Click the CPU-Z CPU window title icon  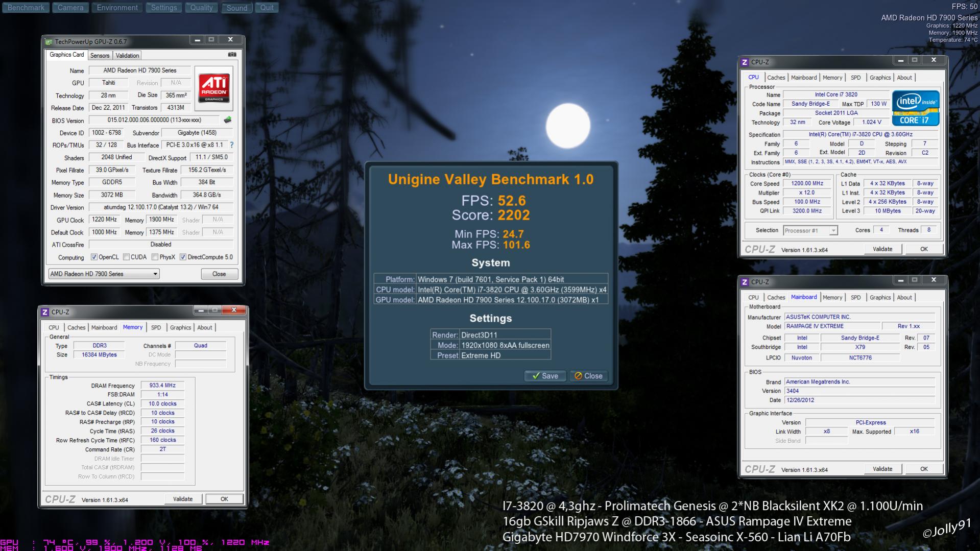point(745,62)
